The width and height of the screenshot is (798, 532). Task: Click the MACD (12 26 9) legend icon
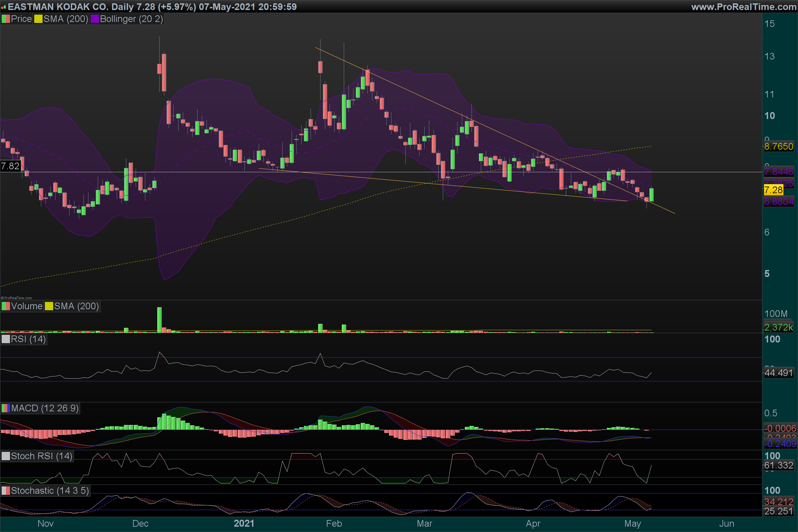click(6, 408)
